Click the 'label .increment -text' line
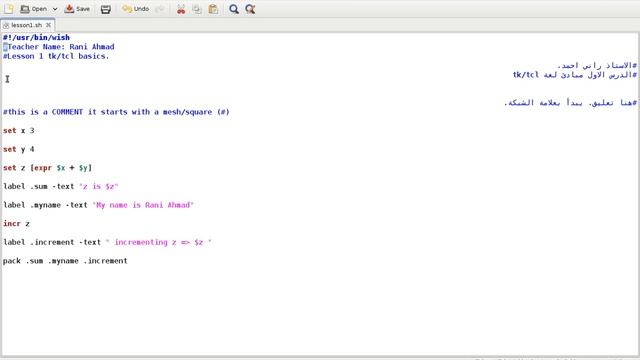 tap(107, 242)
